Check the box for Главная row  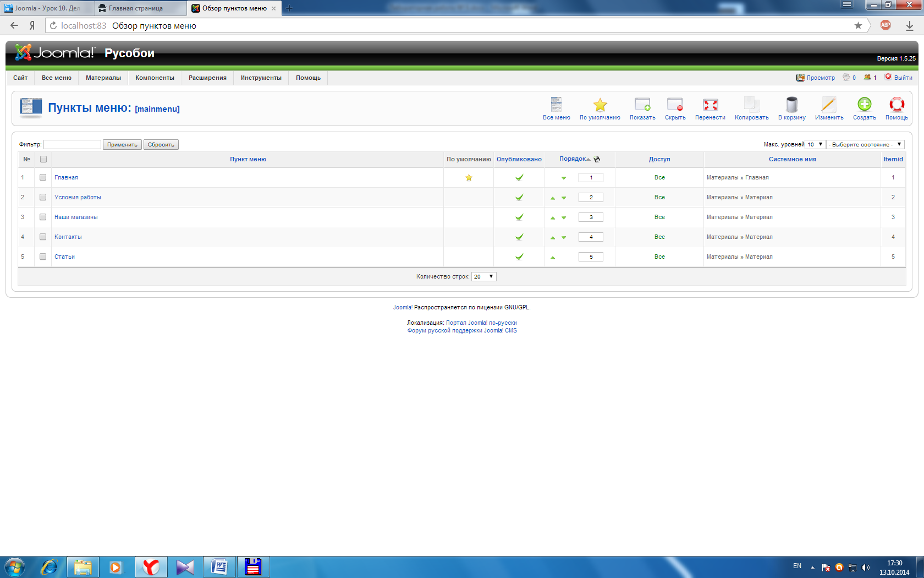click(43, 177)
